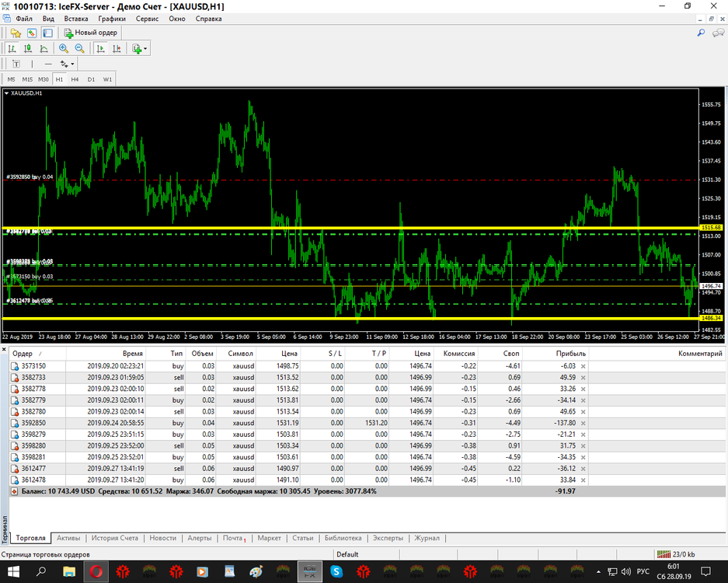Expand the channels tool dropdown arrow
728x583 pixels.
pyautogui.click(x=72, y=64)
